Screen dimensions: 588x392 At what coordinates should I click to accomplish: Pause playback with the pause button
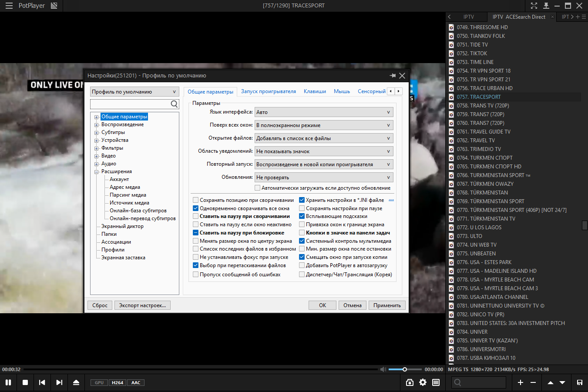[8, 382]
